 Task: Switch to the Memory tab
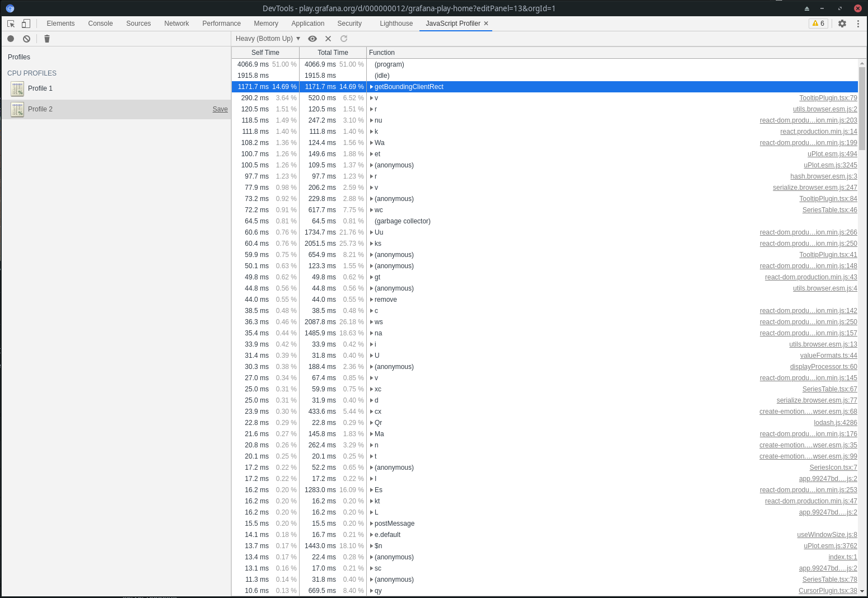pos(265,23)
